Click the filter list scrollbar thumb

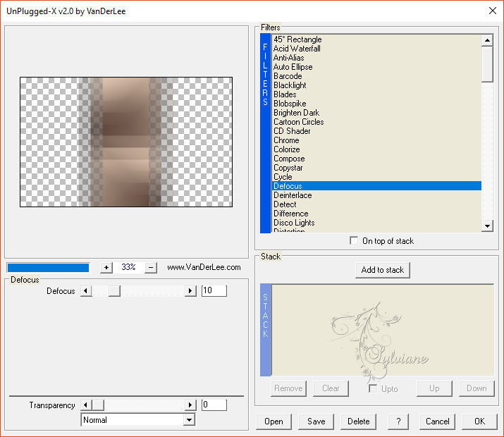487,64
